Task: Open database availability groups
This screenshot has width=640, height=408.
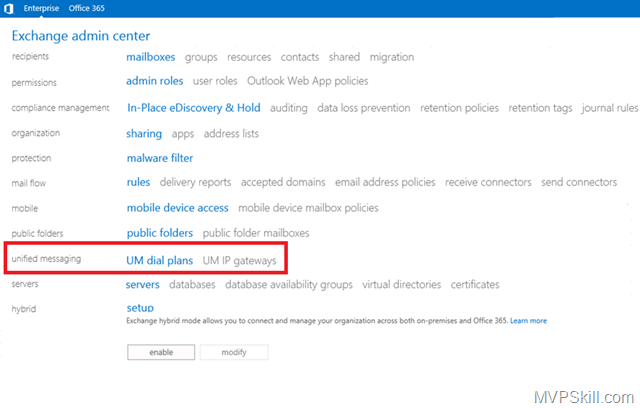Action: pos(289,285)
